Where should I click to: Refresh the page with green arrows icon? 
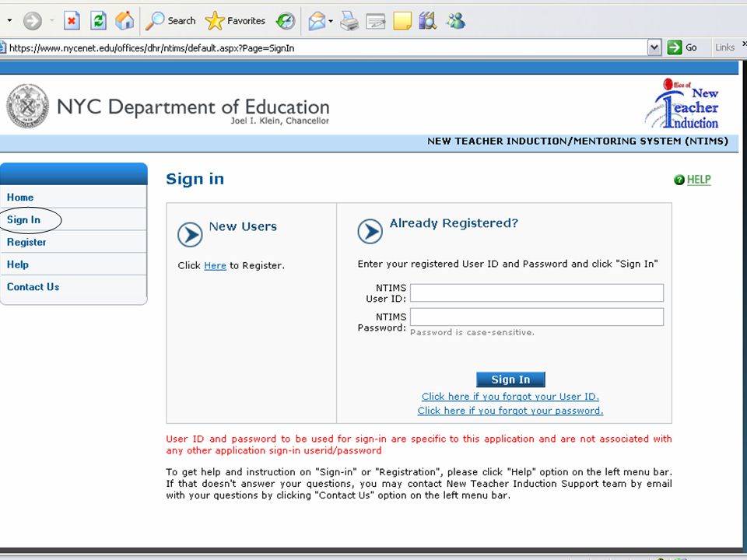pos(98,21)
